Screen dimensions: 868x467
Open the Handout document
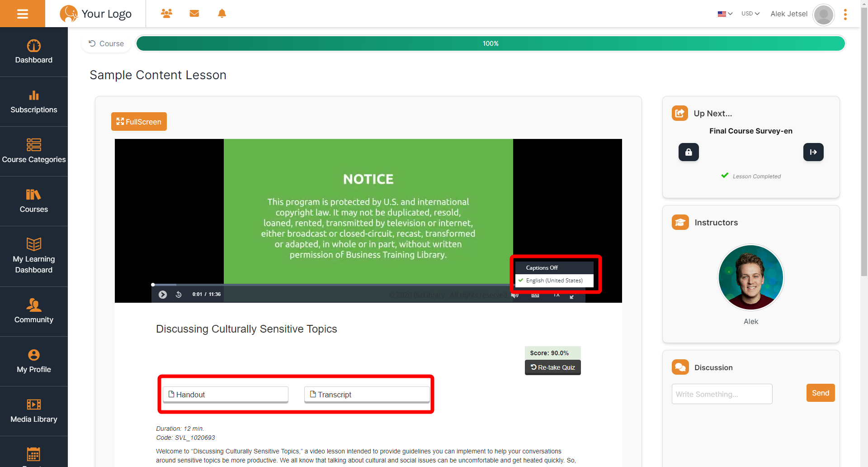(x=225, y=395)
